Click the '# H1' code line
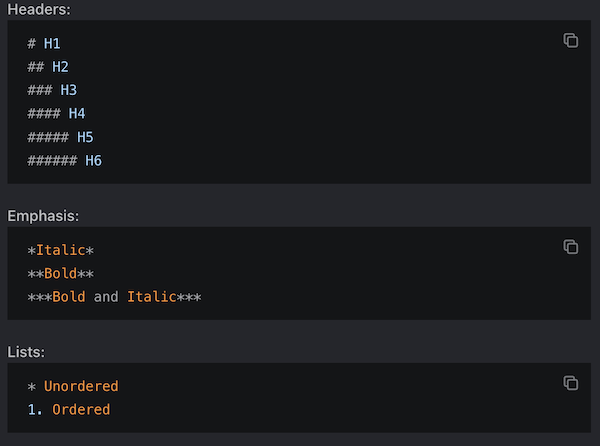600x446 pixels. [44, 44]
